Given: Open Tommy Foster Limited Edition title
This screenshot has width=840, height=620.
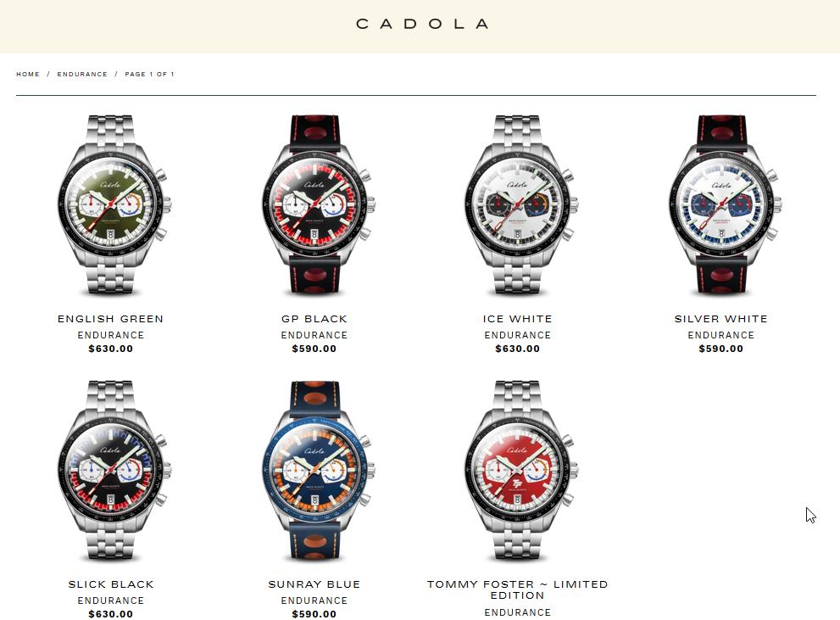Looking at the screenshot, I should (x=518, y=590).
